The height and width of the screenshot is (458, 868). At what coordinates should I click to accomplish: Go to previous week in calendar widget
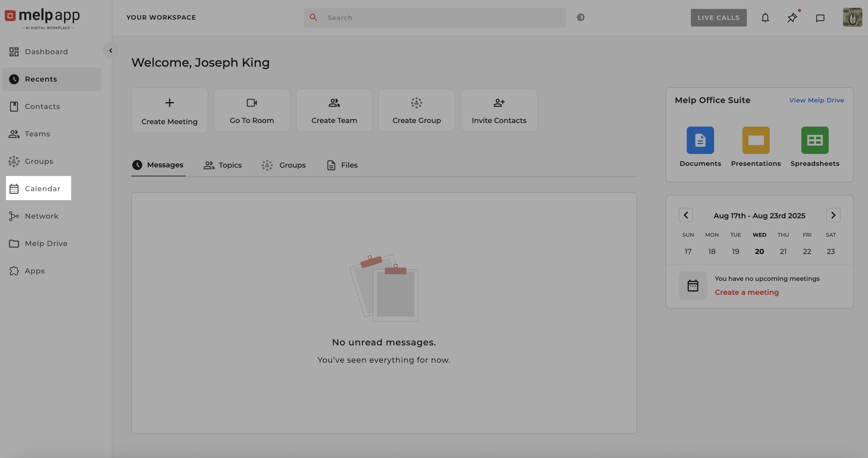click(686, 215)
